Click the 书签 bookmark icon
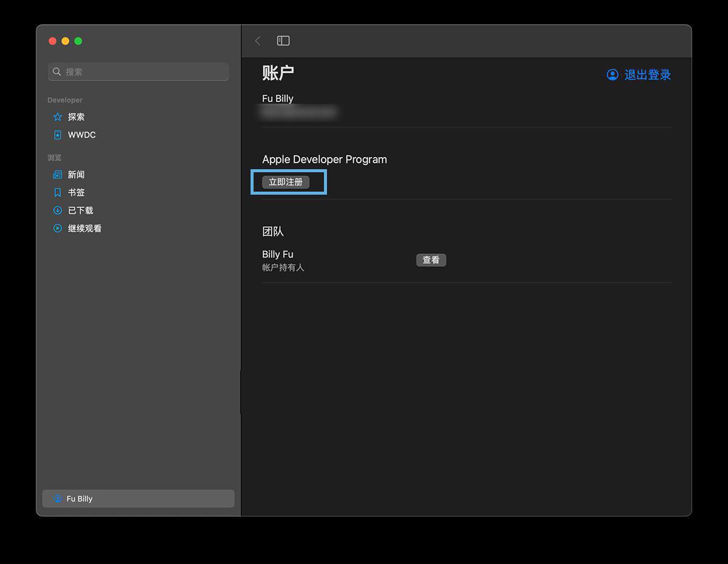This screenshot has height=564, width=728. (58, 192)
